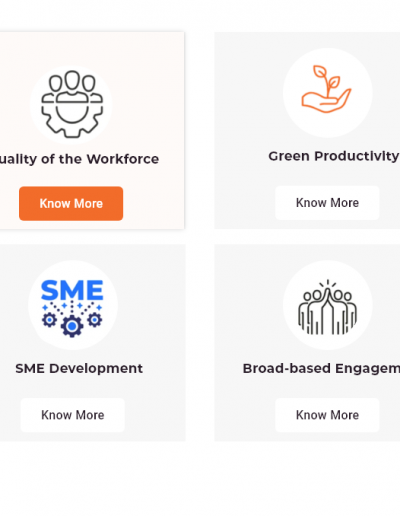
Task: Click the Green Productivity card background
Action: [x=247, y=133]
